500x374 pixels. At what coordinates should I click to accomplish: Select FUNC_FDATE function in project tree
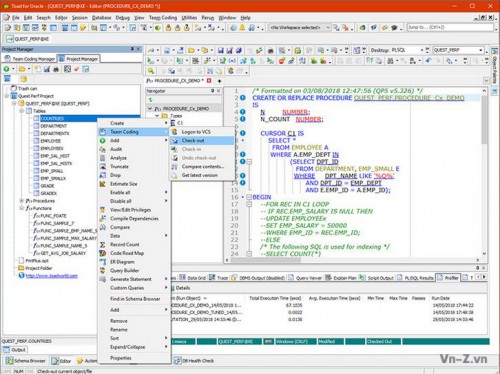tap(53, 216)
